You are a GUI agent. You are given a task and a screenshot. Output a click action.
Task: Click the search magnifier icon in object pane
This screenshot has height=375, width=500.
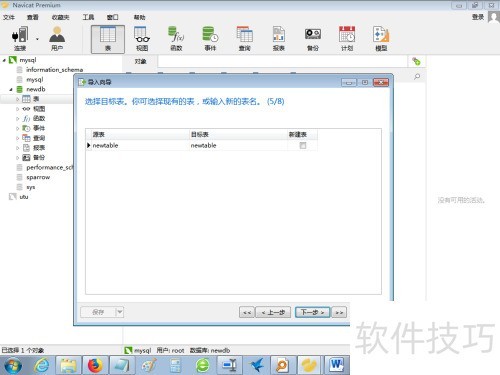[x=417, y=77]
